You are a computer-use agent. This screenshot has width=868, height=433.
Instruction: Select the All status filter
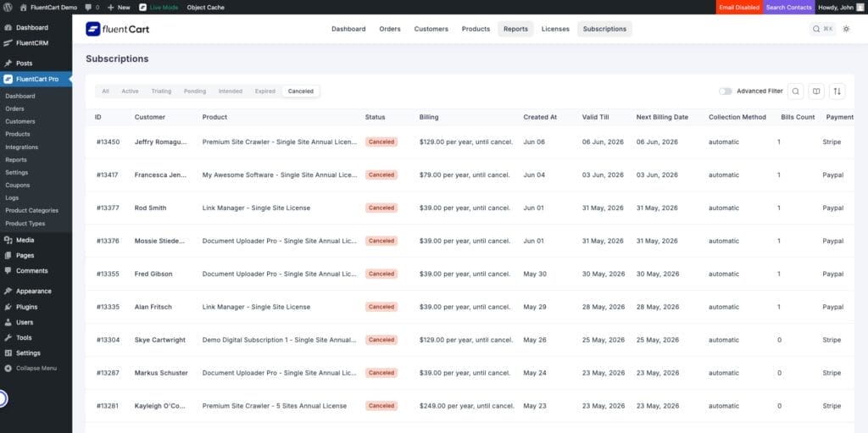click(105, 92)
